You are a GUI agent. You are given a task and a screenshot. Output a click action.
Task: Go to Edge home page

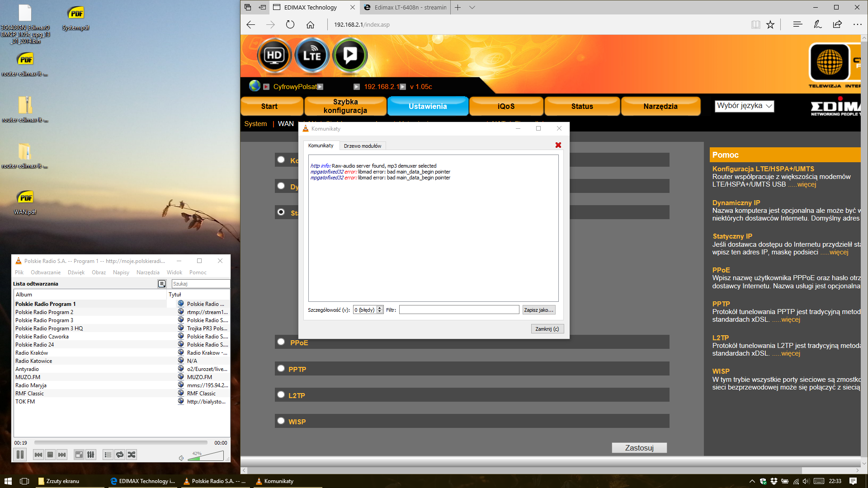tap(310, 24)
